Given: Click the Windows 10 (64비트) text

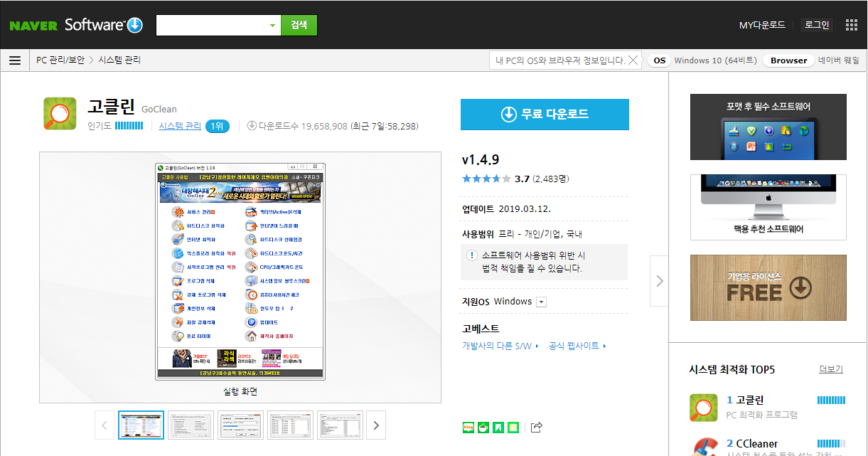Looking at the screenshot, I should pyautogui.click(x=715, y=60).
